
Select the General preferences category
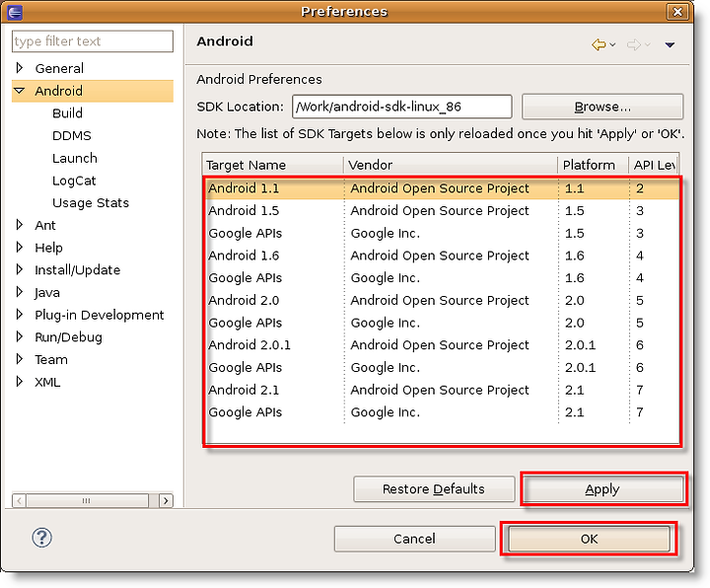[59, 68]
